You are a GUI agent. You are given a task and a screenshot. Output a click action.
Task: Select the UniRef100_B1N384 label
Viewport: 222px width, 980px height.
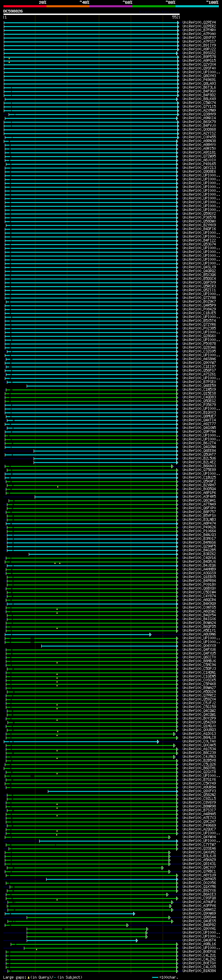[x=199, y=971]
